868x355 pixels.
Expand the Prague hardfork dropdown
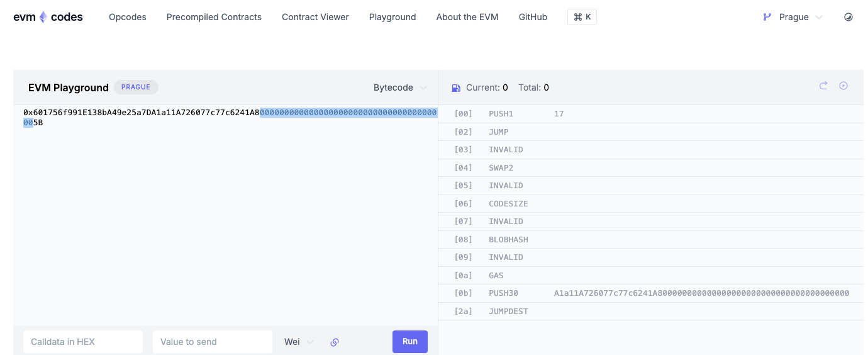click(800, 17)
